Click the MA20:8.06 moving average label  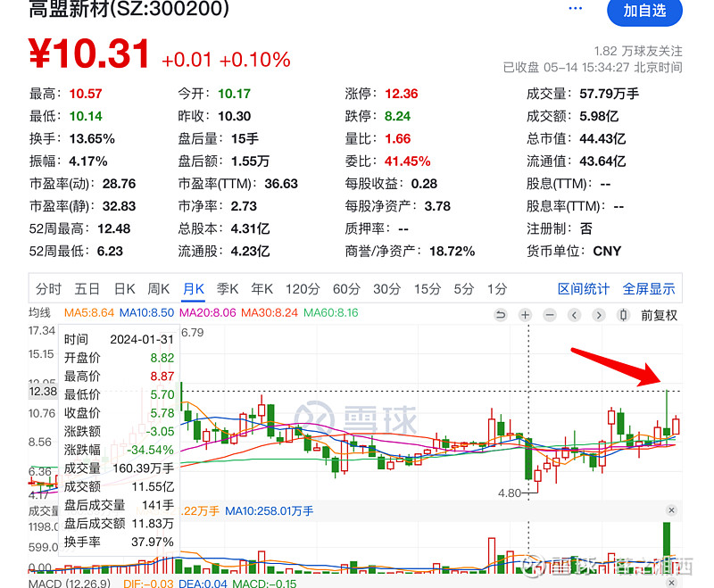[208, 312]
